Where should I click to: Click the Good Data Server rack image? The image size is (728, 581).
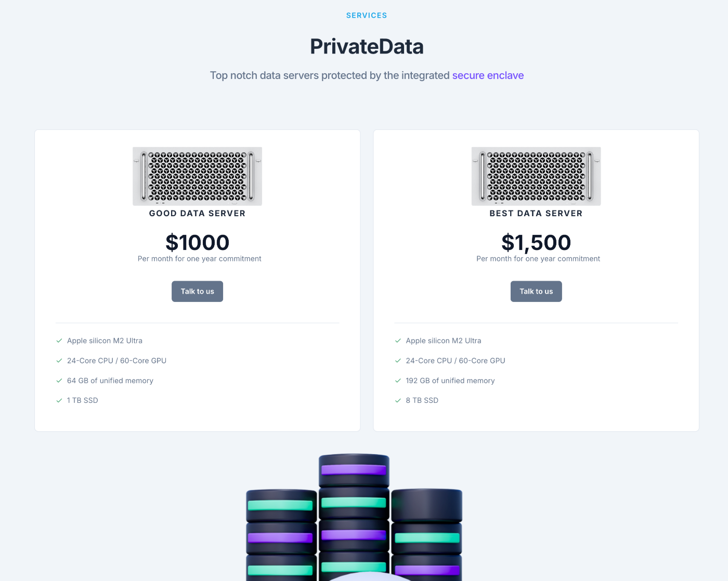pos(197,176)
